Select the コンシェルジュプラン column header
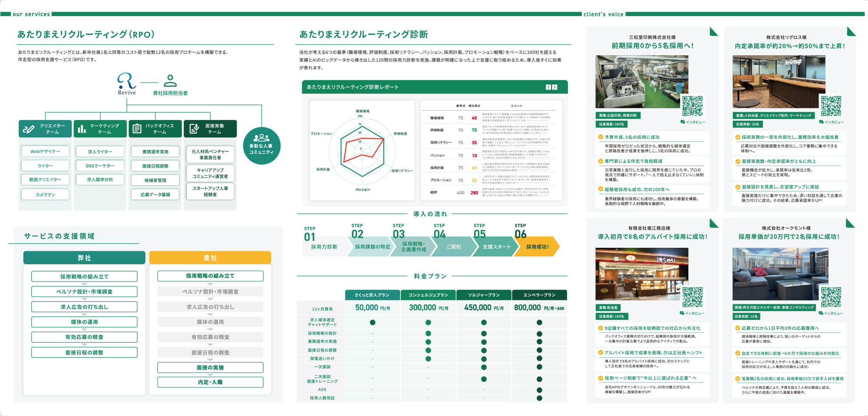 click(428, 295)
